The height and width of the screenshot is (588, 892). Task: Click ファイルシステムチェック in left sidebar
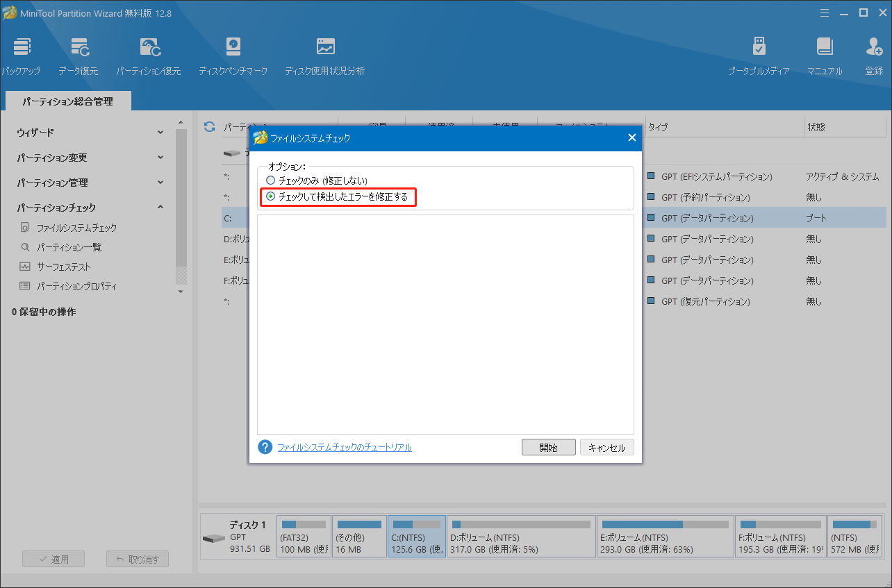point(76,228)
